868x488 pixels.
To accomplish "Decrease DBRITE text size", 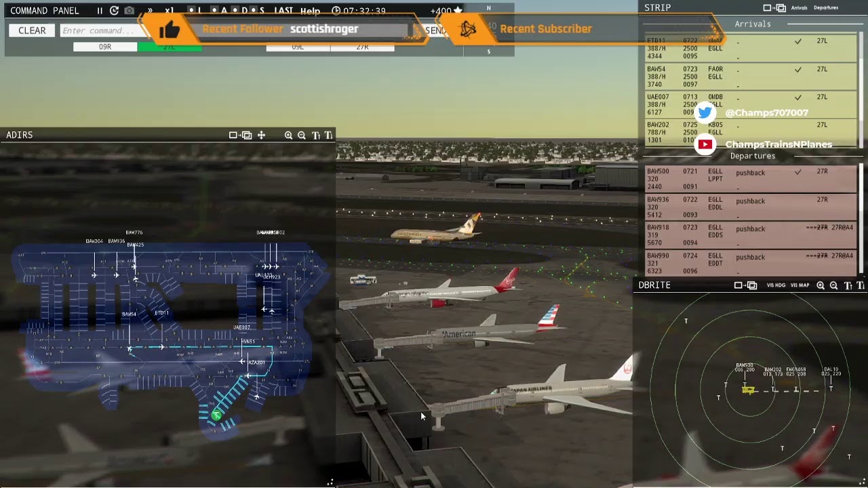I will click(861, 285).
